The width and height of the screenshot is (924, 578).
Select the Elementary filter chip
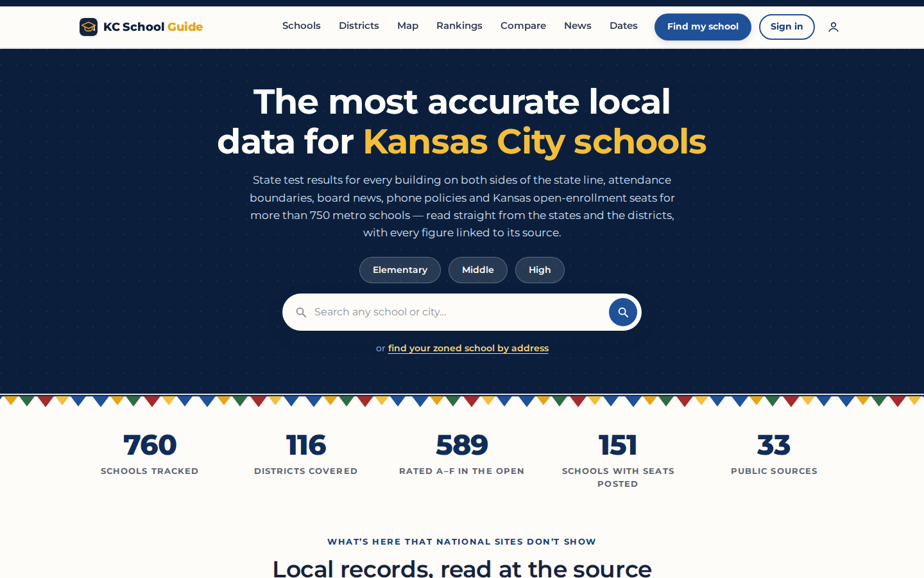400,270
